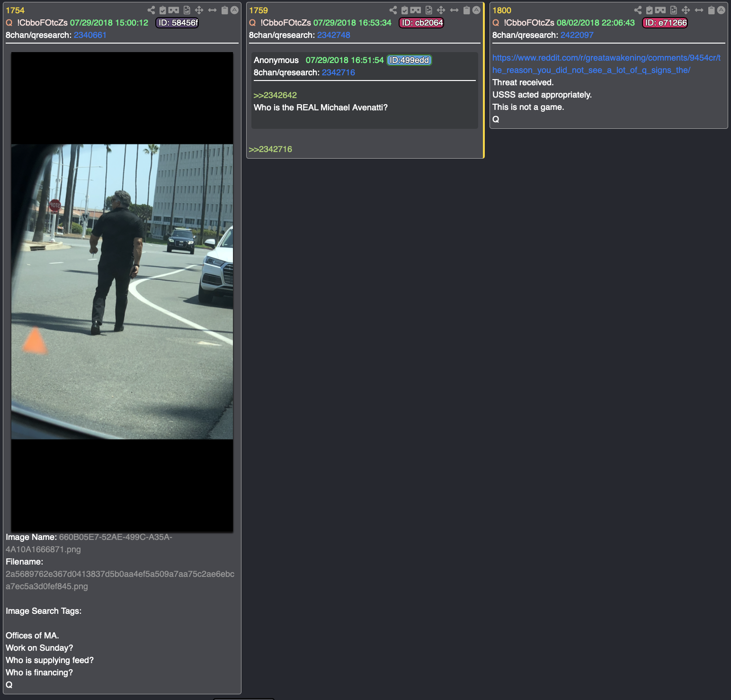The height and width of the screenshot is (700, 731).
Task: Click circular up-arrow icon on post 1800
Action: [721, 10]
